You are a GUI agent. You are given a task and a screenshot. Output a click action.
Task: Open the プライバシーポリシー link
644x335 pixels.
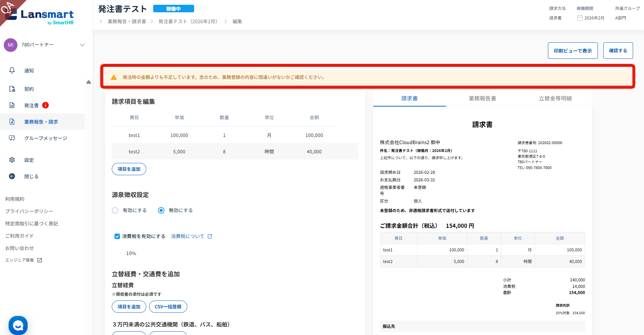[29, 211]
